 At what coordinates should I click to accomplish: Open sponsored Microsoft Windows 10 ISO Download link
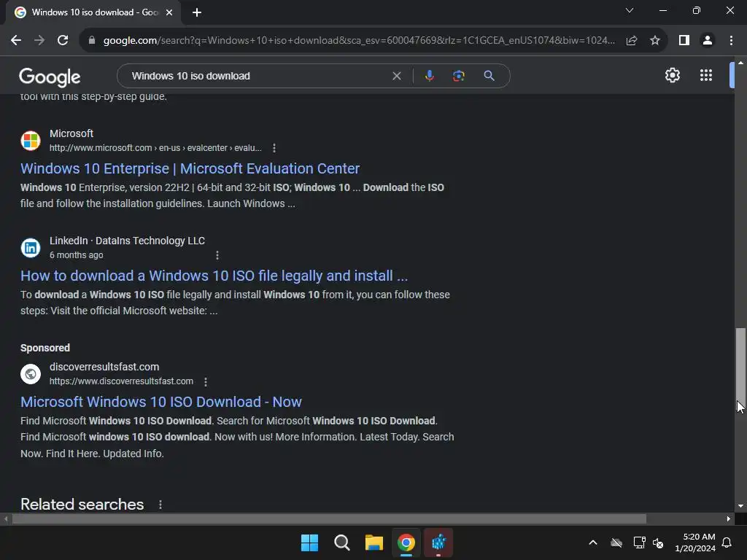(161, 402)
